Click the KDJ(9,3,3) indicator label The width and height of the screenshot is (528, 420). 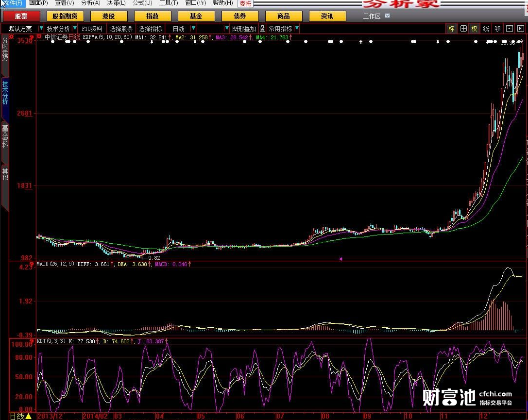51,341
